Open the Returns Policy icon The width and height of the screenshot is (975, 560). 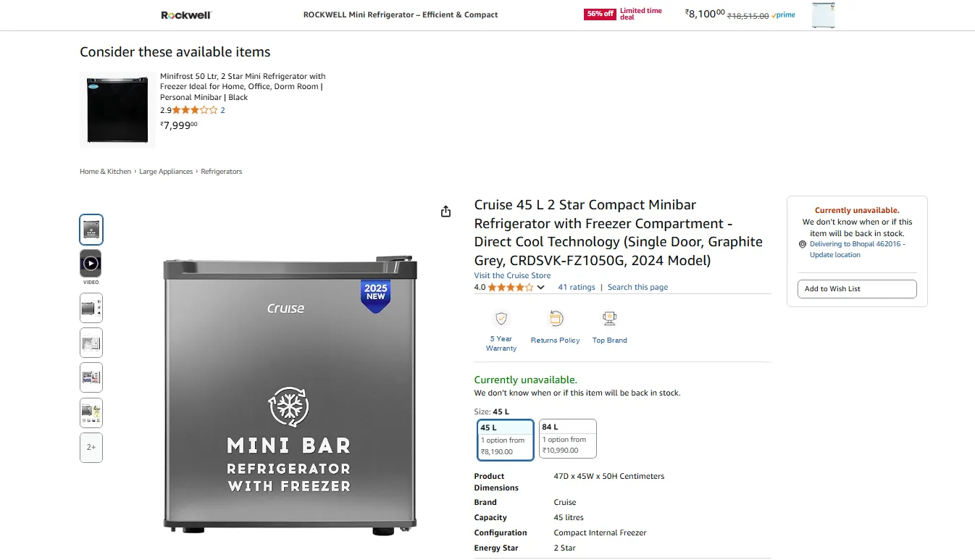click(x=555, y=318)
